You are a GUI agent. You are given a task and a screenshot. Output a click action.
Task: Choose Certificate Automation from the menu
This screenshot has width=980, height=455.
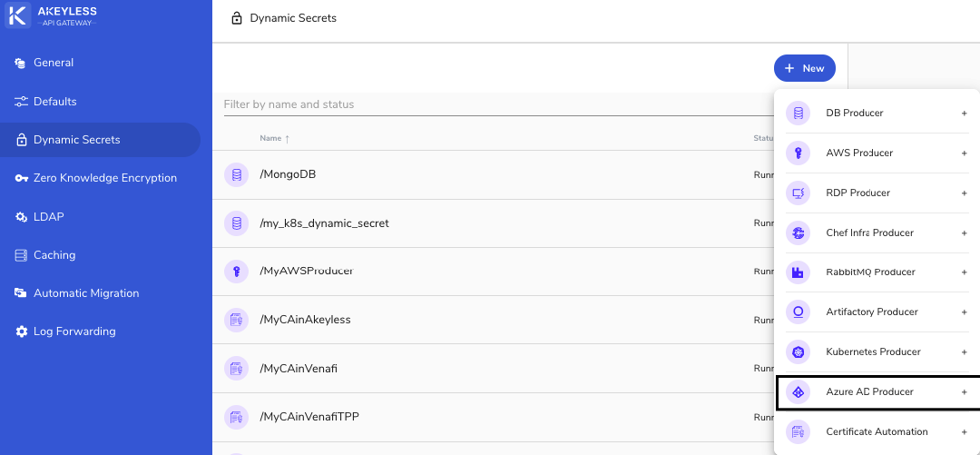[877, 432]
